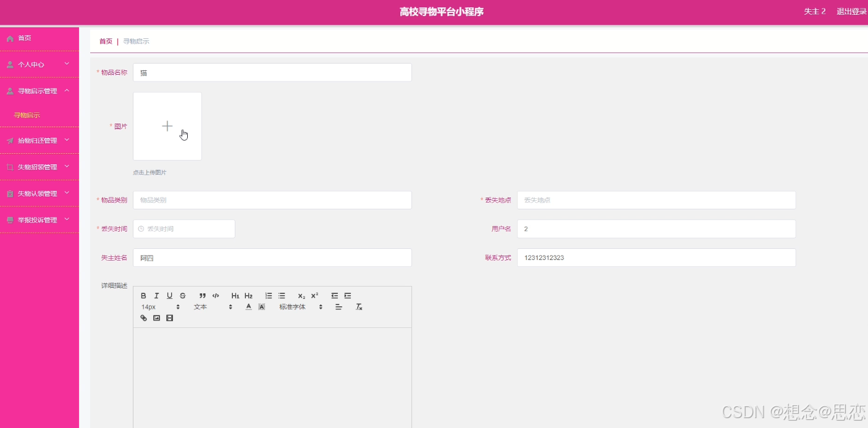Insert an image in the editor
Viewport: 868px width, 428px height.
[x=156, y=318]
